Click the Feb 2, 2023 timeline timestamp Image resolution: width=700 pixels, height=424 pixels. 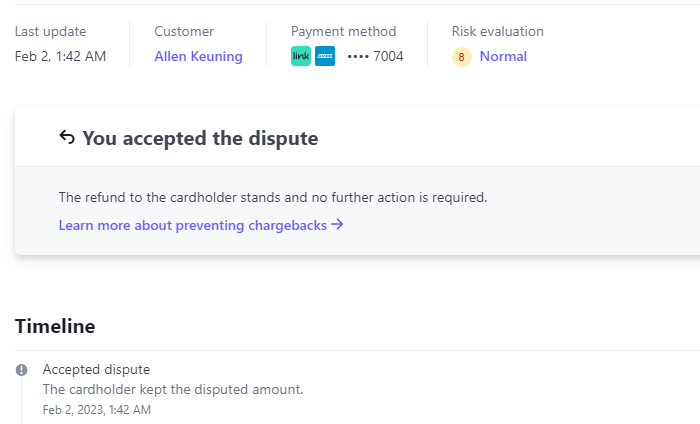pyautogui.click(x=97, y=410)
